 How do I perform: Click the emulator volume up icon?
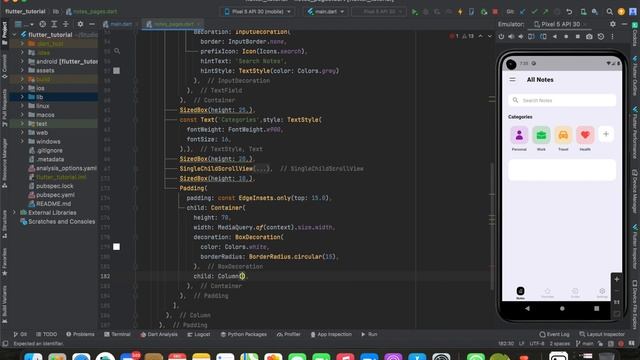coord(511,36)
